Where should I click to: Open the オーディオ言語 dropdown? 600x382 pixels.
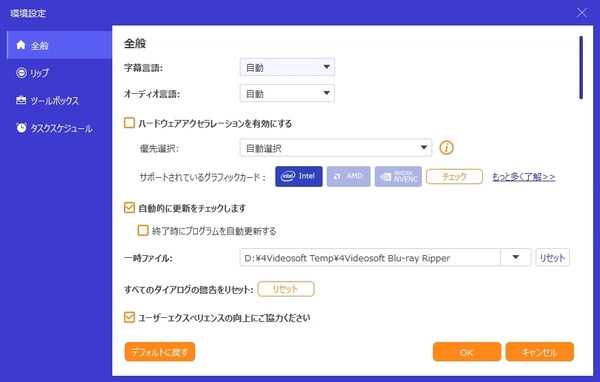287,93
